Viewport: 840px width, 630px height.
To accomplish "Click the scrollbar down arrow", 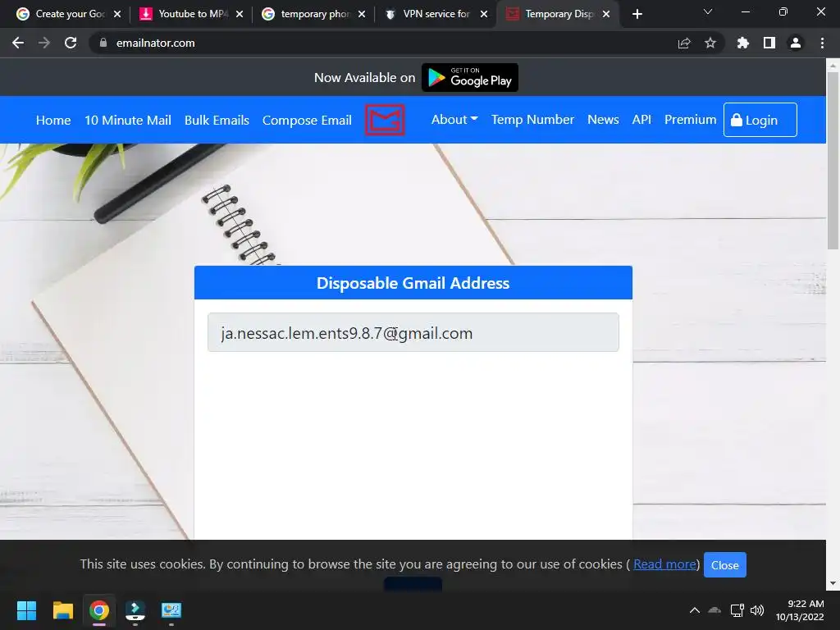I will [x=833, y=583].
